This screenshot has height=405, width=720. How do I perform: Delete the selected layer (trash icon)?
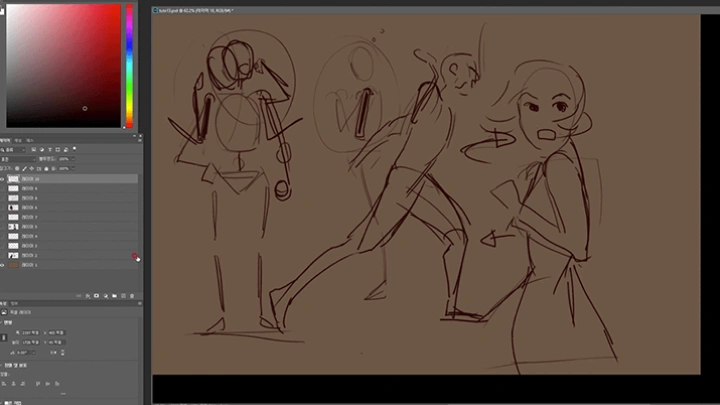(x=132, y=296)
